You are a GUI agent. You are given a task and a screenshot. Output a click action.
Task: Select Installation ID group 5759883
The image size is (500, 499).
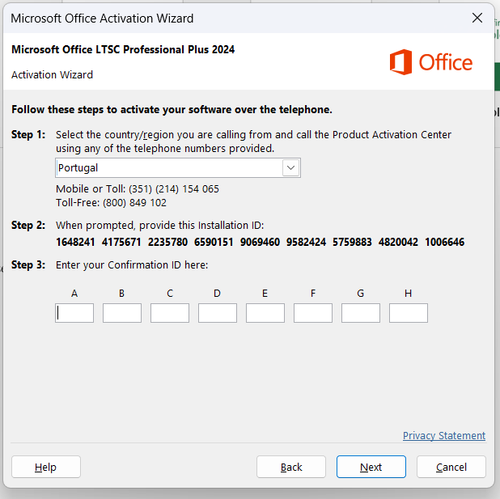pos(352,242)
